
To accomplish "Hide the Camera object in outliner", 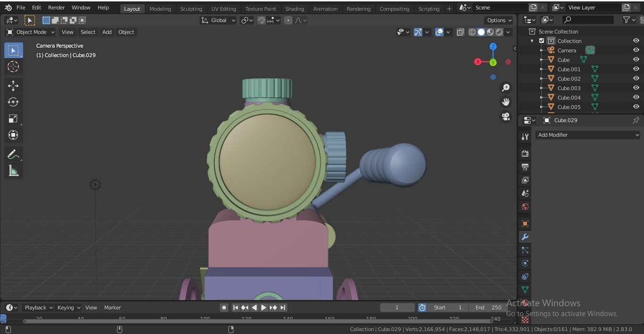I will [636, 50].
